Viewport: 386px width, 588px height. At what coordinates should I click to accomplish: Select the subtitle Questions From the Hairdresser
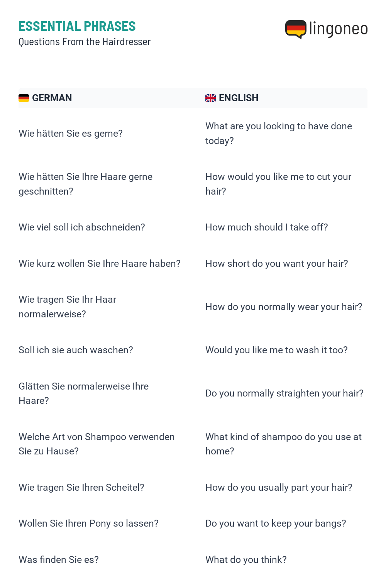click(x=85, y=42)
